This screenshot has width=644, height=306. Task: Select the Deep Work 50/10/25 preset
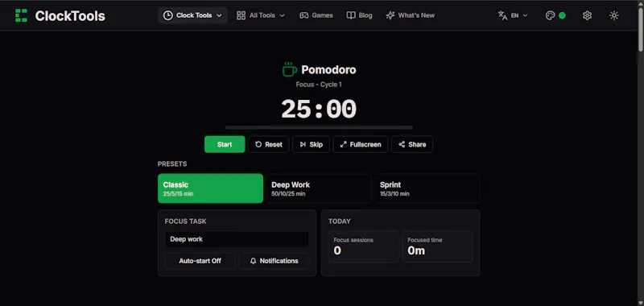[319, 188]
